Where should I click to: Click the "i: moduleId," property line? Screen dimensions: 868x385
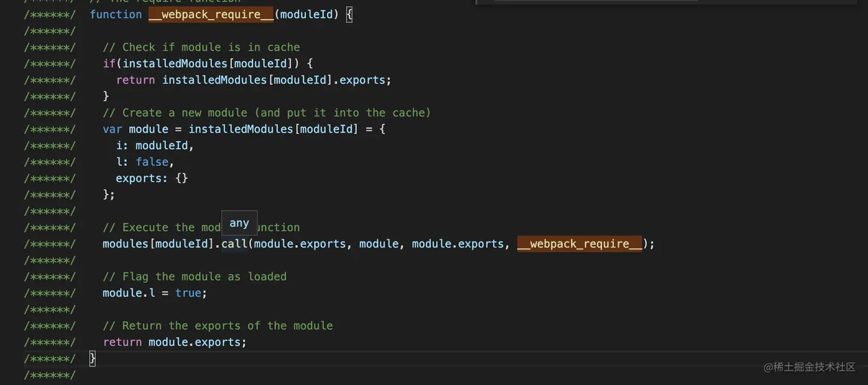coord(155,146)
